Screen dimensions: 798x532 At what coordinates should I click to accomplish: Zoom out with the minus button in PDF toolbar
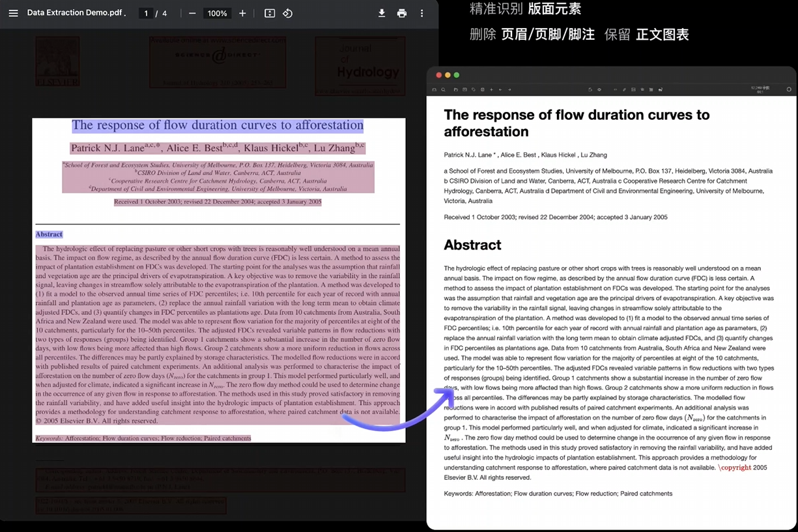pos(192,13)
